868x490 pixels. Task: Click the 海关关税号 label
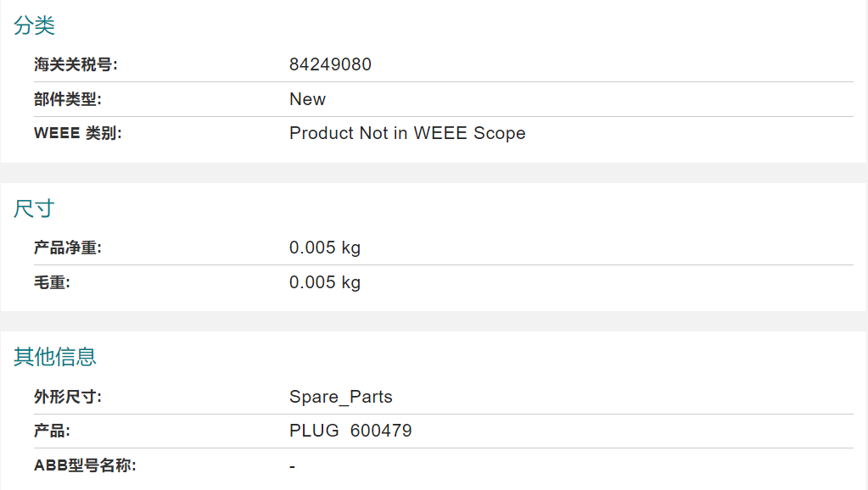point(76,64)
